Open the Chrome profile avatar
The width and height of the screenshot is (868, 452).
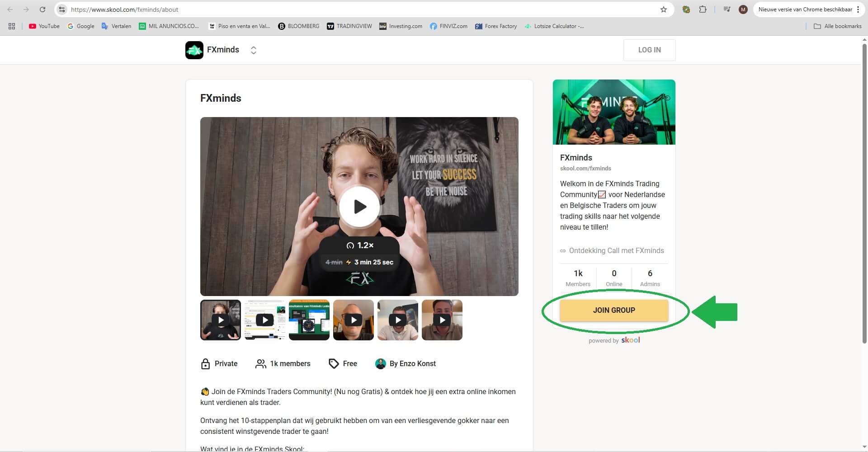[x=743, y=9]
